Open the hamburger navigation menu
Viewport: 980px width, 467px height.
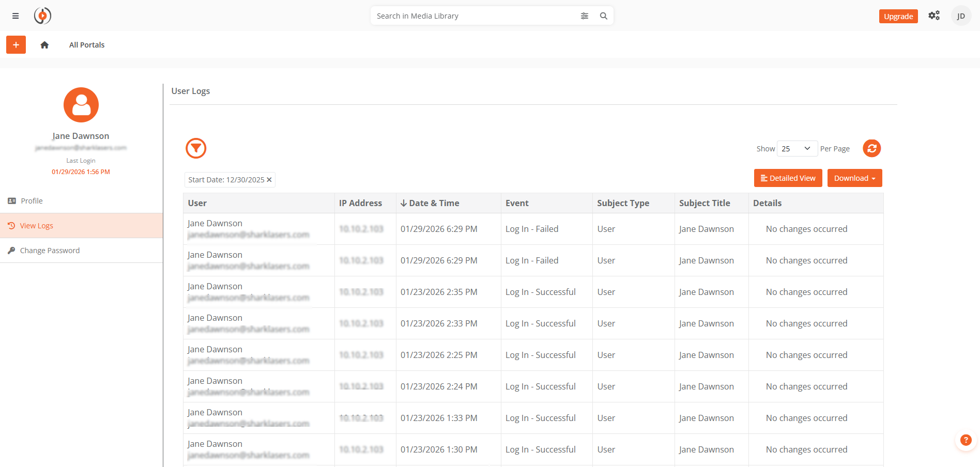(15, 15)
